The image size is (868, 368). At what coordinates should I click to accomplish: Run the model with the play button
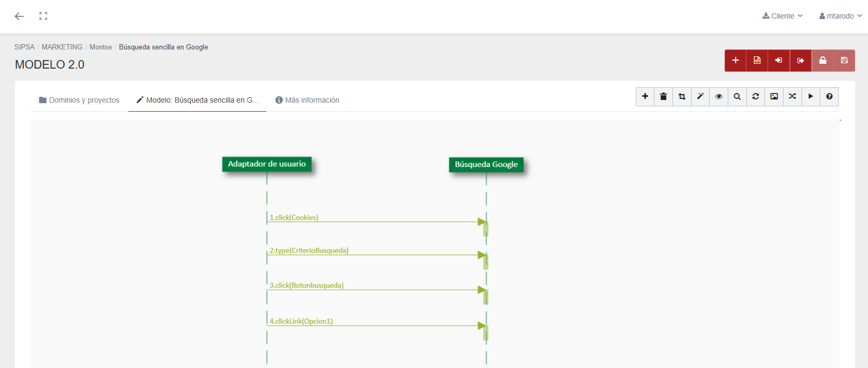coord(811,97)
